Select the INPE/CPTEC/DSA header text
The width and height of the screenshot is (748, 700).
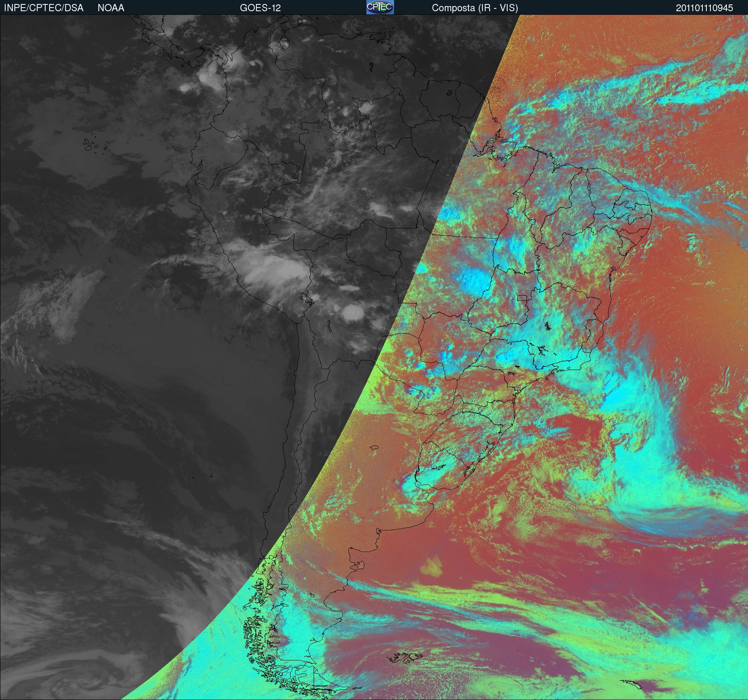click(x=44, y=8)
